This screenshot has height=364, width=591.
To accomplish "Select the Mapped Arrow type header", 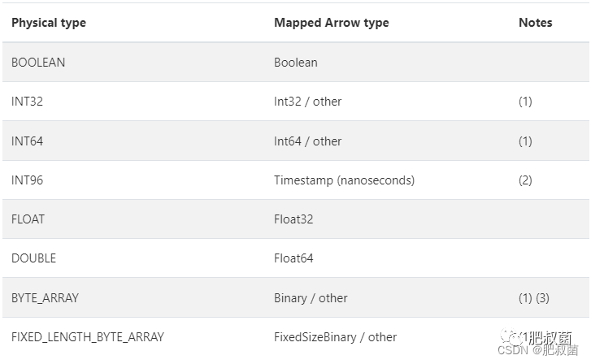I will [x=331, y=23].
